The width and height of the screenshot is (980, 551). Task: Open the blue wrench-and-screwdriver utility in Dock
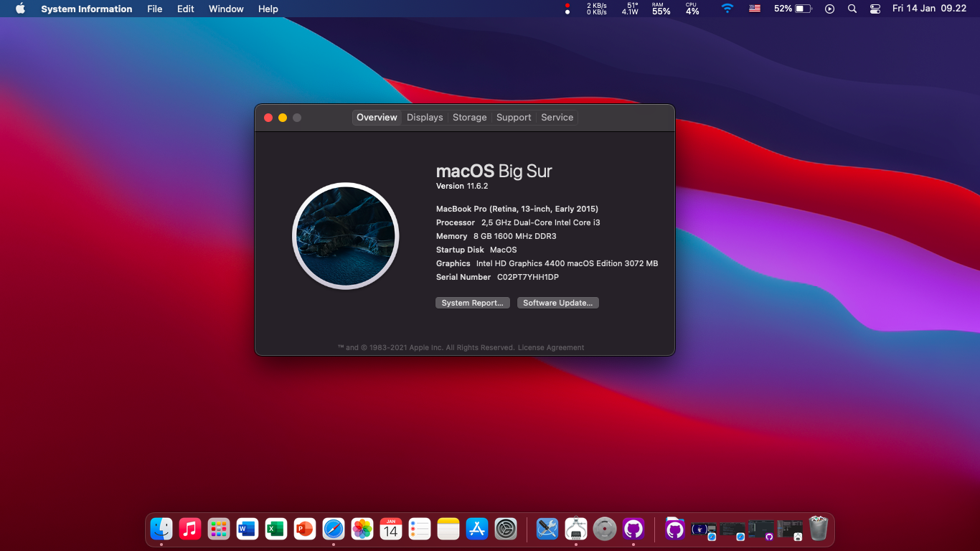547,529
